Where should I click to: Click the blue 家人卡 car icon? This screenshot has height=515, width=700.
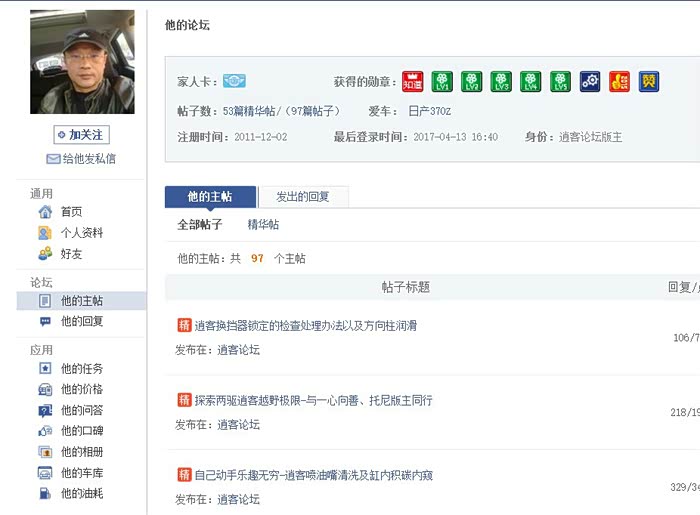tap(234, 81)
